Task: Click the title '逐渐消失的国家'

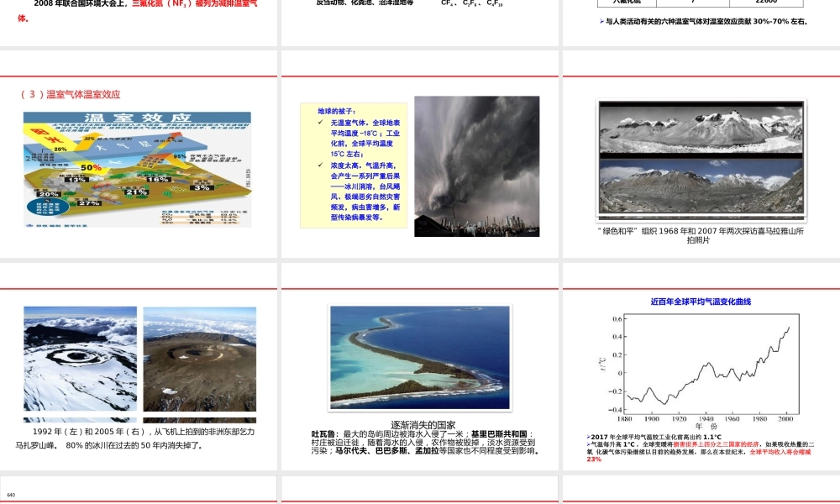Action: 423,425
